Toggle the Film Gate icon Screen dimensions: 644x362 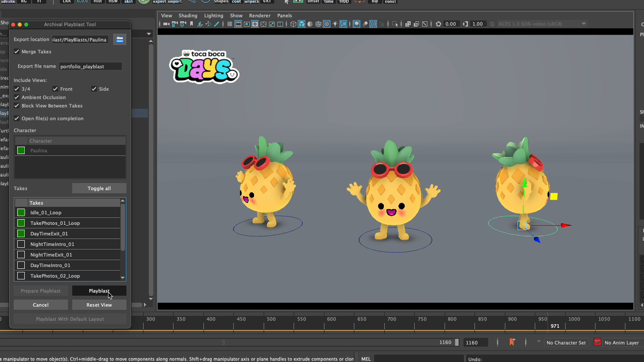(238, 24)
